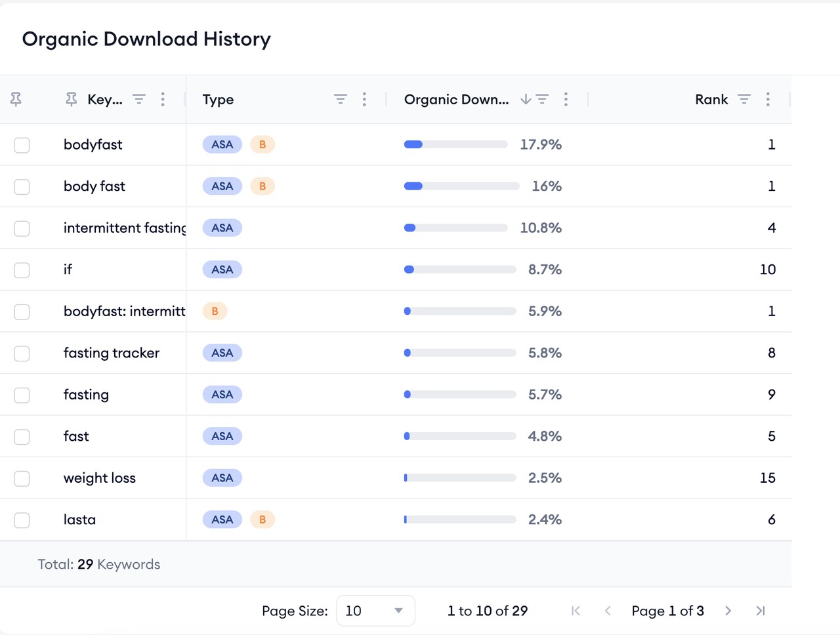Select the body fast row checkbox
The height and width of the screenshot is (635, 840).
pyautogui.click(x=22, y=186)
